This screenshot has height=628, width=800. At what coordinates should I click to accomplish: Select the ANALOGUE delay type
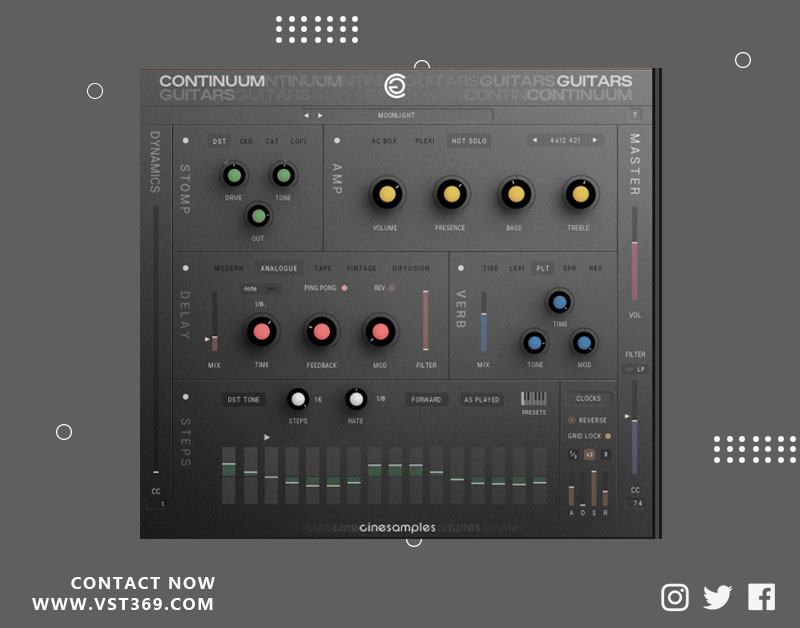click(x=279, y=268)
